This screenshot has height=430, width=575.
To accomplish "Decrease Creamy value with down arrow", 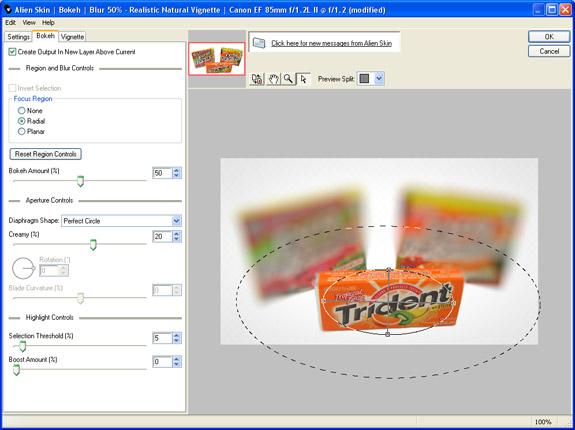I will 177,239.
